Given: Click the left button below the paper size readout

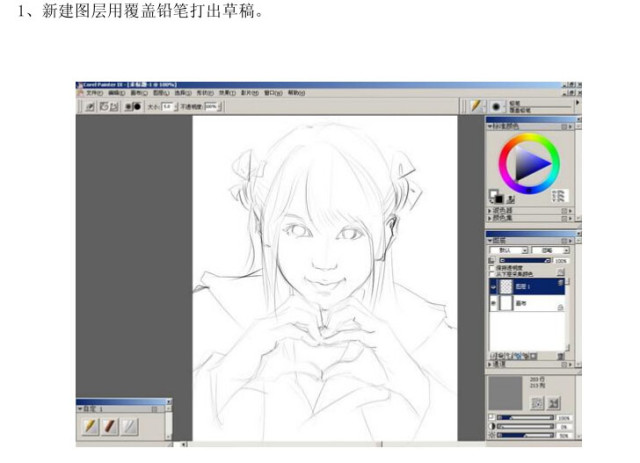Looking at the screenshot, I should click(537, 403).
